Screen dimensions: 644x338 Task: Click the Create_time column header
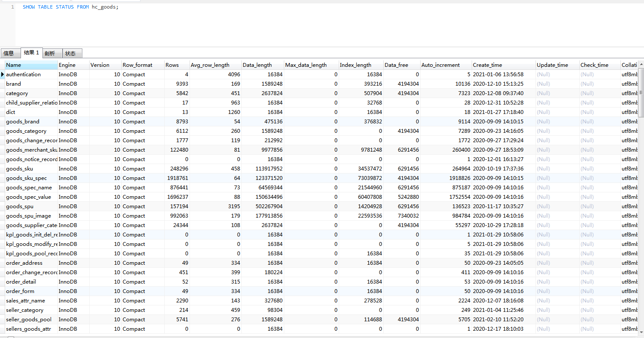pos(504,65)
